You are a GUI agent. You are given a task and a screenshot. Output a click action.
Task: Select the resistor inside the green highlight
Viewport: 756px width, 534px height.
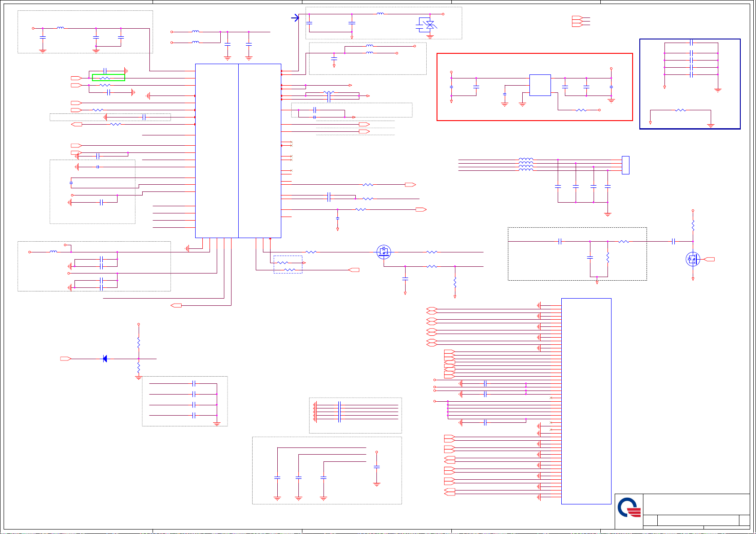coord(105,78)
